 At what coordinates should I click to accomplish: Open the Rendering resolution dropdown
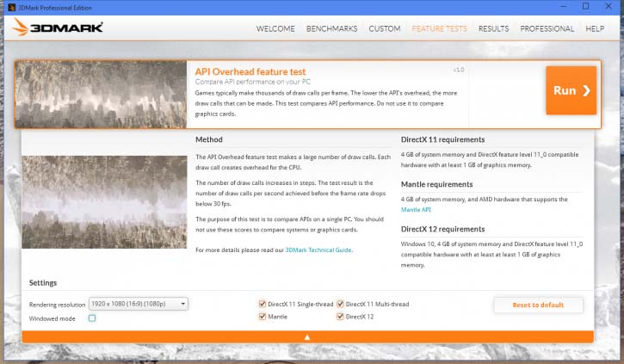pyautogui.click(x=139, y=304)
